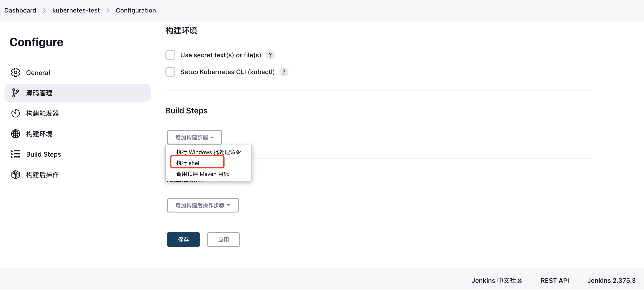
Task: Open help for secret text option
Action: pos(270,55)
